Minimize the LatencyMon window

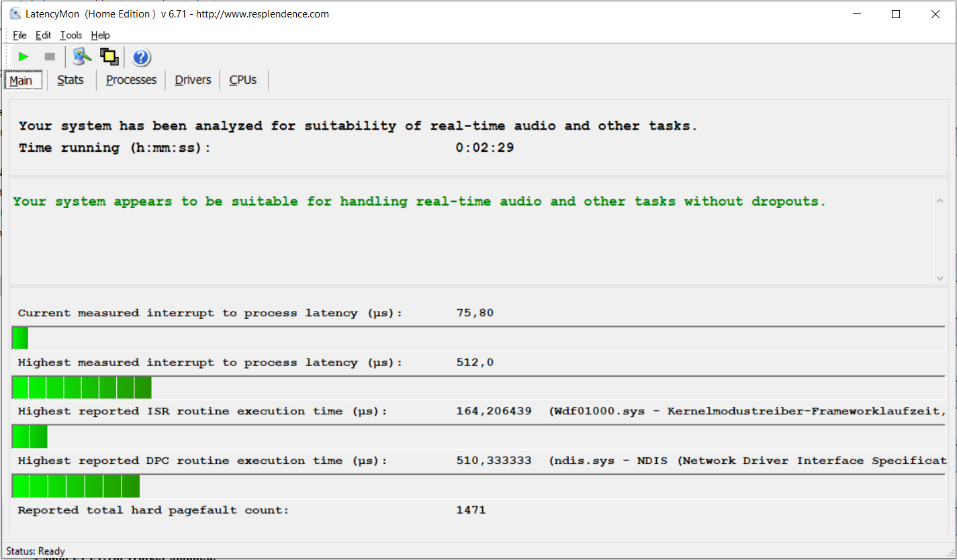[x=856, y=14]
